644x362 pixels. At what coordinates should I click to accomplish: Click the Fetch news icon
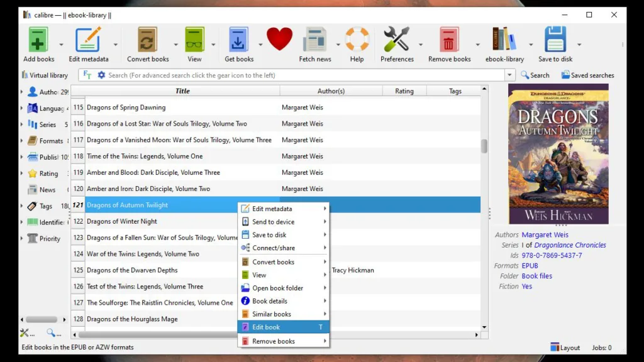314,39
